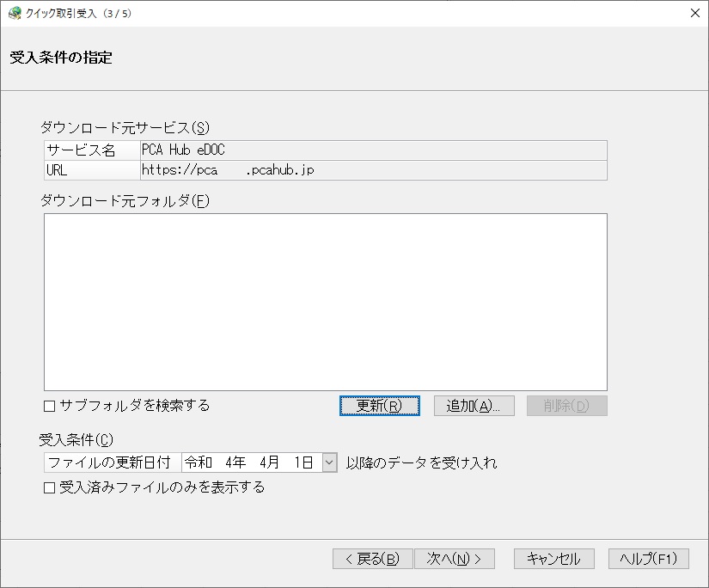
Task: Select the 令和 era in date field
Action: point(199,462)
